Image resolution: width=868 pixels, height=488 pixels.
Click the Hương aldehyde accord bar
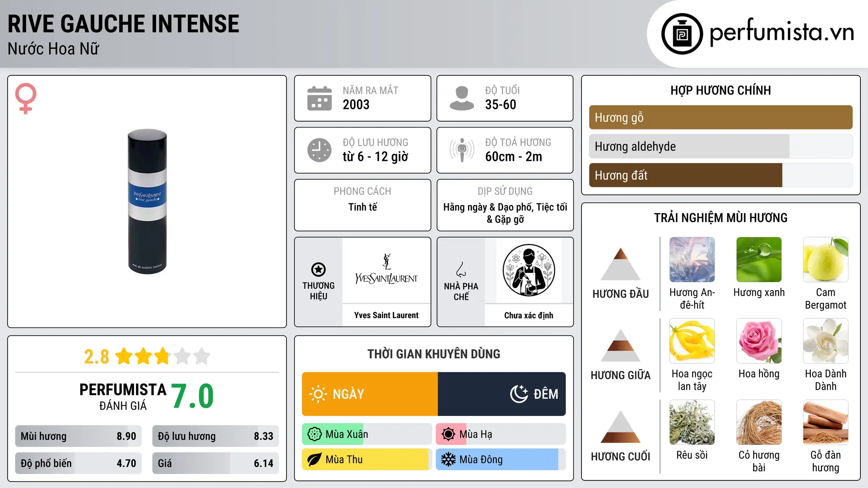click(721, 146)
